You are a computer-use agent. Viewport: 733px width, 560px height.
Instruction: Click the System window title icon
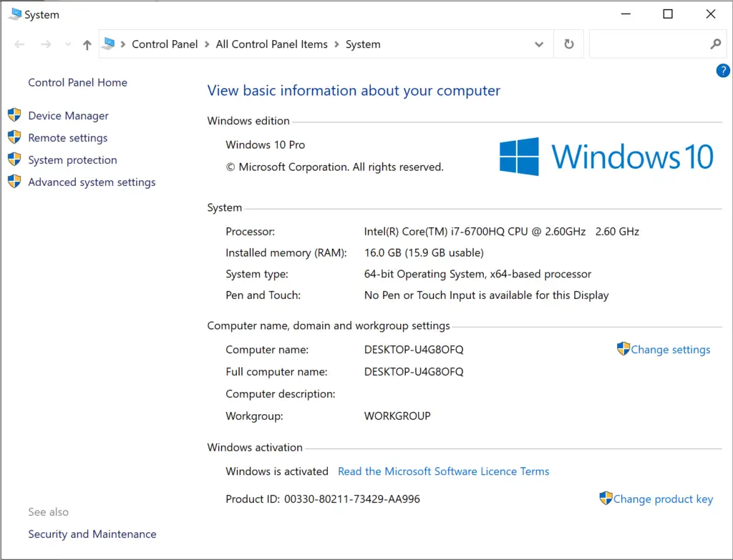(14, 14)
